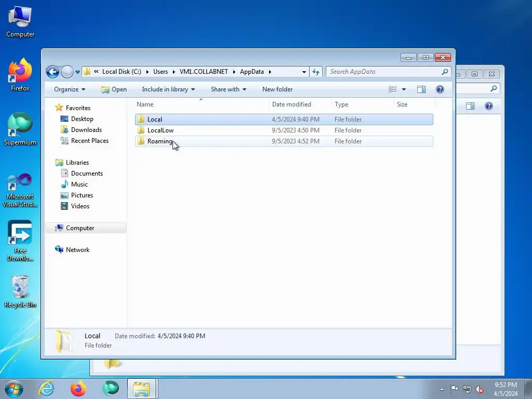Show hidden tray icons arrow
The width and height of the screenshot is (532, 399).
pyautogui.click(x=442, y=389)
